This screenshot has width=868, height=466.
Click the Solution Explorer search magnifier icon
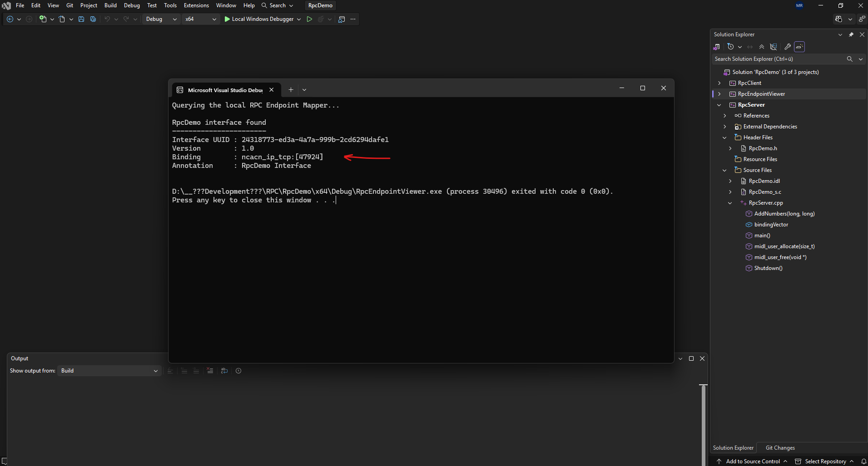pos(849,59)
